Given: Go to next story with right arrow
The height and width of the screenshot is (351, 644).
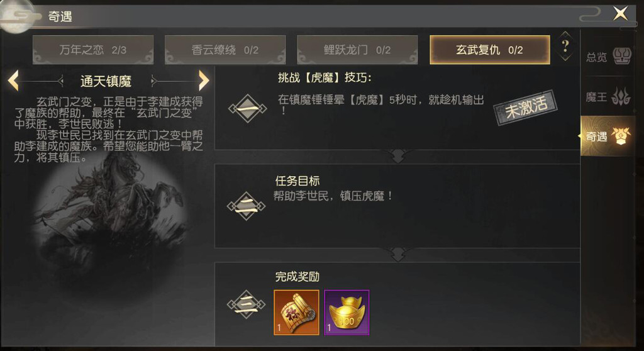Looking at the screenshot, I should (204, 80).
